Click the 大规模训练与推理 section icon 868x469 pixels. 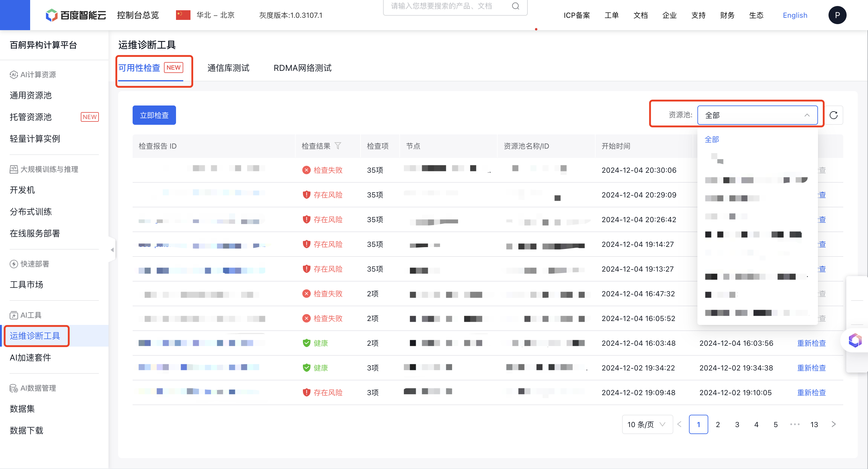[14, 169]
